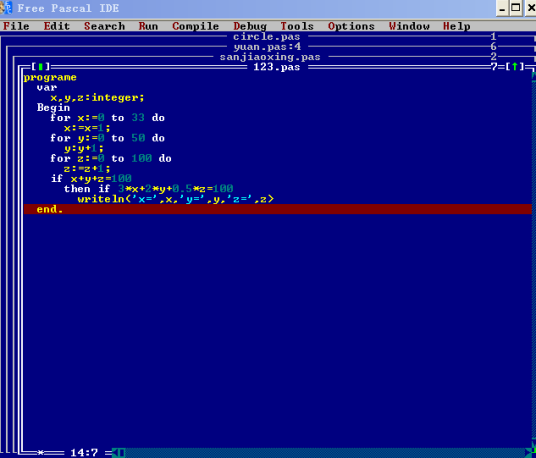Screen dimensions: 536x458
Task: Place cursor on the writeln statement line
Action: [x=176, y=199]
